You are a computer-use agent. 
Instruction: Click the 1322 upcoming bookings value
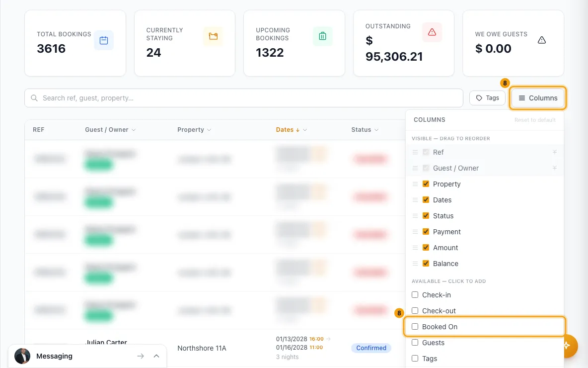coord(270,53)
